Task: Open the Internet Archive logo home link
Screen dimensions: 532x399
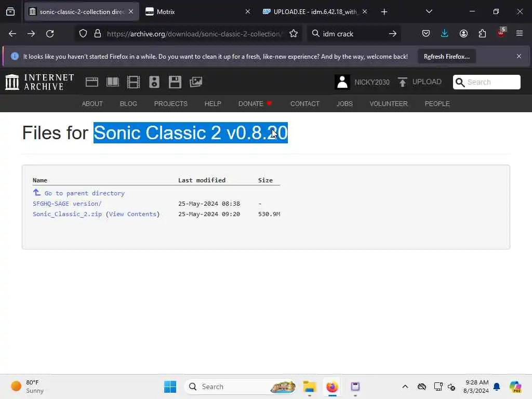Action: pyautogui.click(x=39, y=82)
